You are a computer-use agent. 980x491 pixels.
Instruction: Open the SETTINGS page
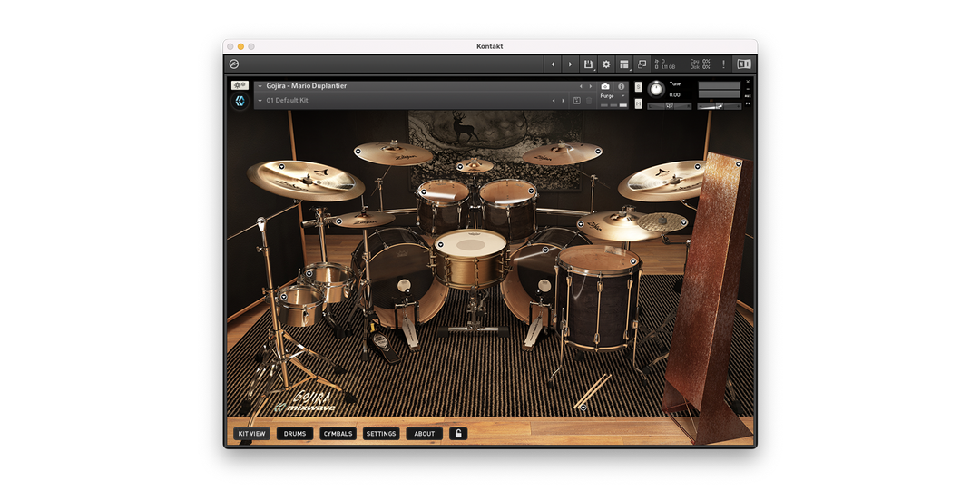[381, 434]
